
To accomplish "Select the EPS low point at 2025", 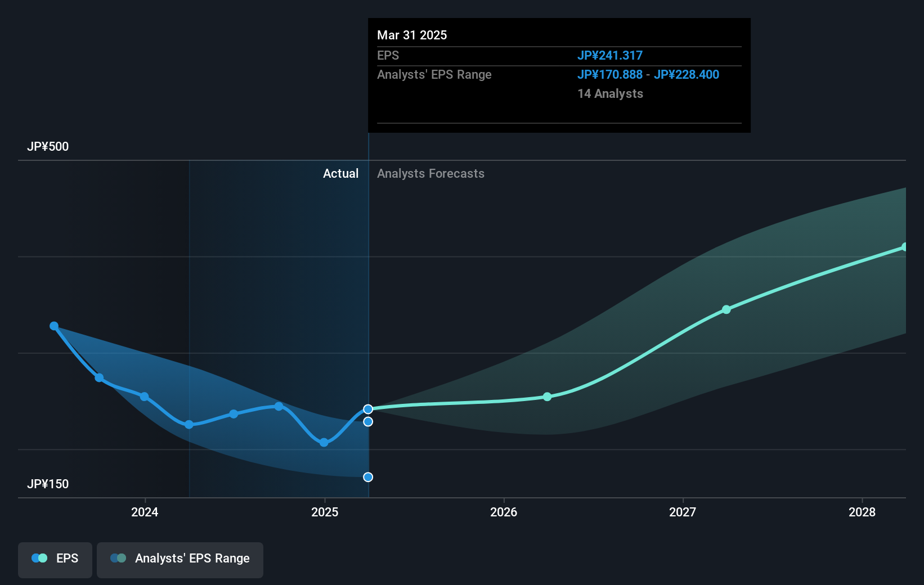I will [324, 443].
